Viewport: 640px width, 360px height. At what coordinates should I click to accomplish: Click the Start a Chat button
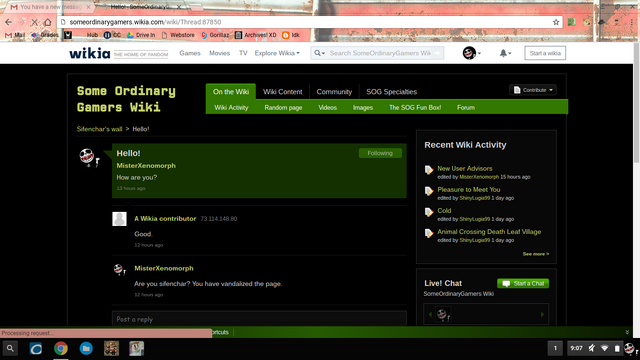pos(523,283)
